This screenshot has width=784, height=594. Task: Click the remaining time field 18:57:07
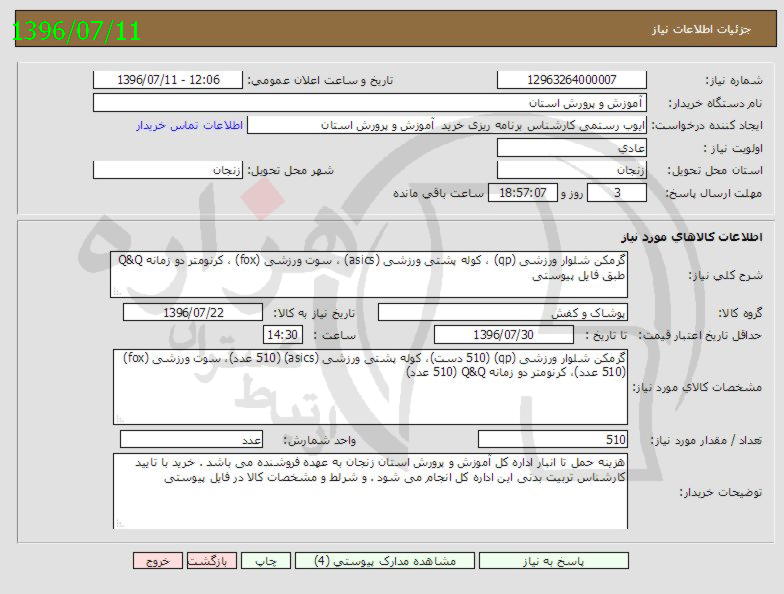[x=522, y=192]
